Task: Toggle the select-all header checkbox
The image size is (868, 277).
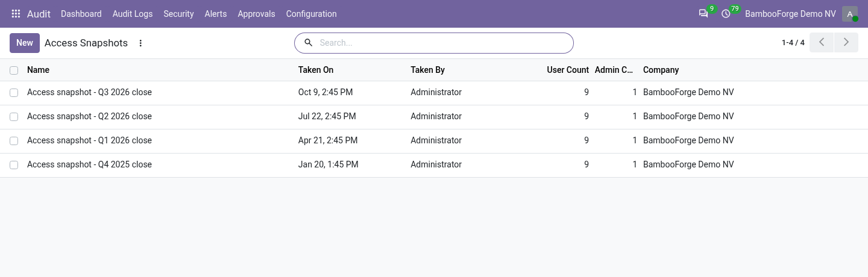Action: coord(14,70)
